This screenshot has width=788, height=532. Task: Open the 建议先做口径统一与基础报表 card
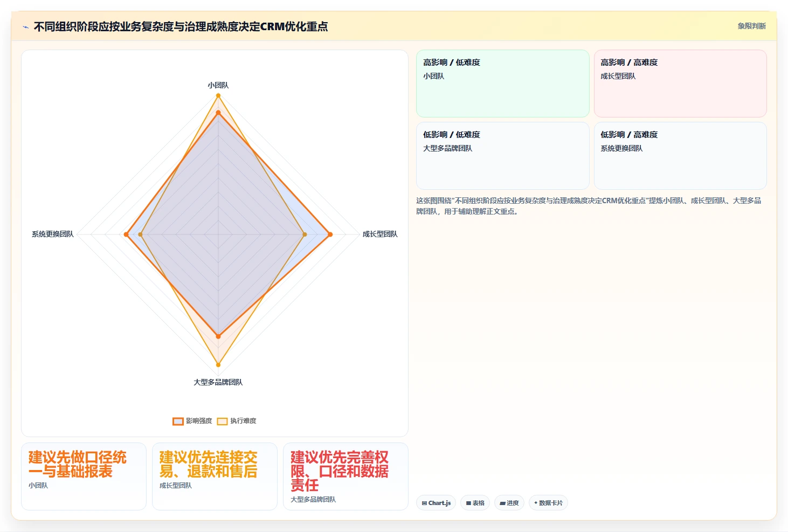pos(84,476)
